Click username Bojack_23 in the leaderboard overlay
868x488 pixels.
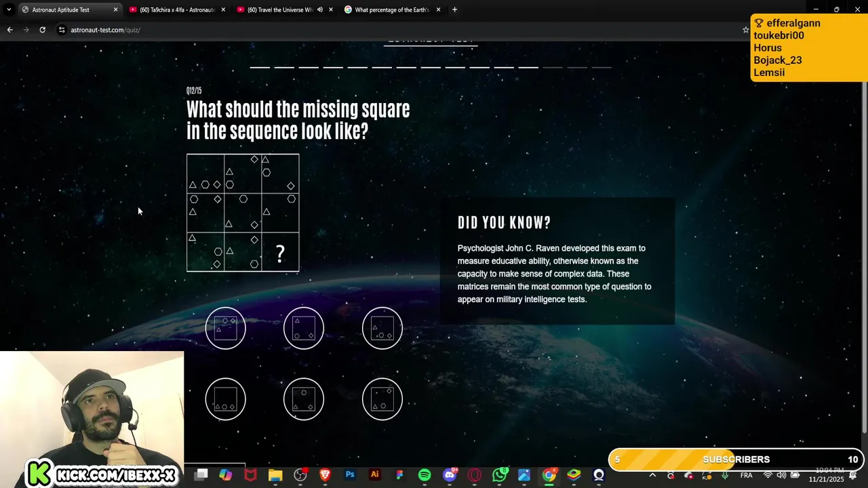coord(778,60)
